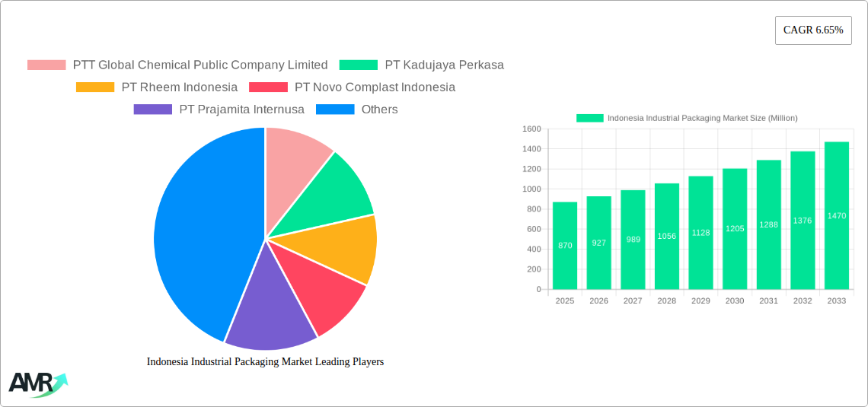868x407 pixels.
Task: Click the green Market Size legend swatch
Action: (x=589, y=118)
